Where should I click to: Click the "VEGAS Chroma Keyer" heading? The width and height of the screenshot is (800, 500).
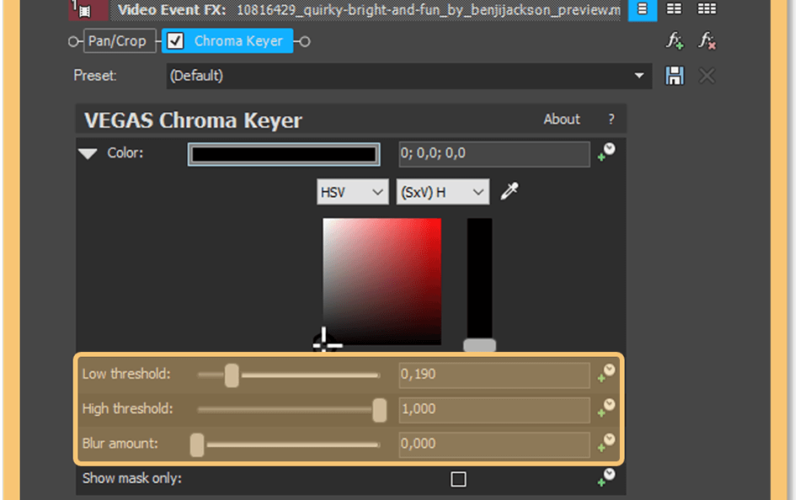pyautogui.click(x=193, y=121)
